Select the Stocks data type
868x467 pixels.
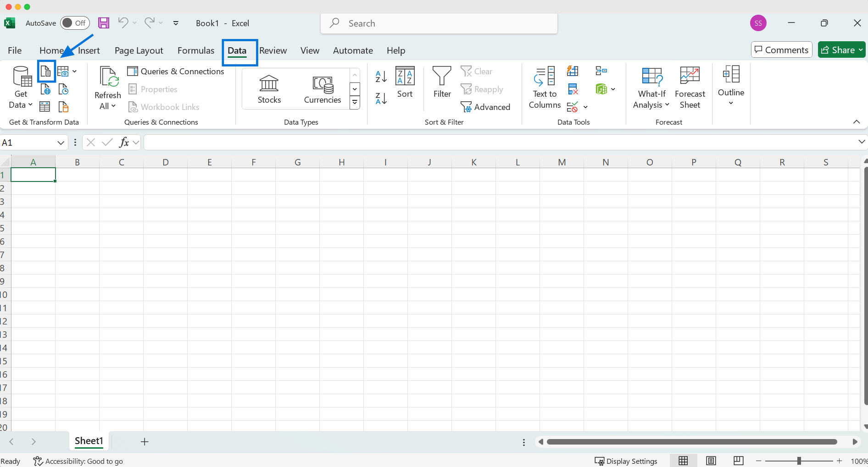pyautogui.click(x=269, y=89)
